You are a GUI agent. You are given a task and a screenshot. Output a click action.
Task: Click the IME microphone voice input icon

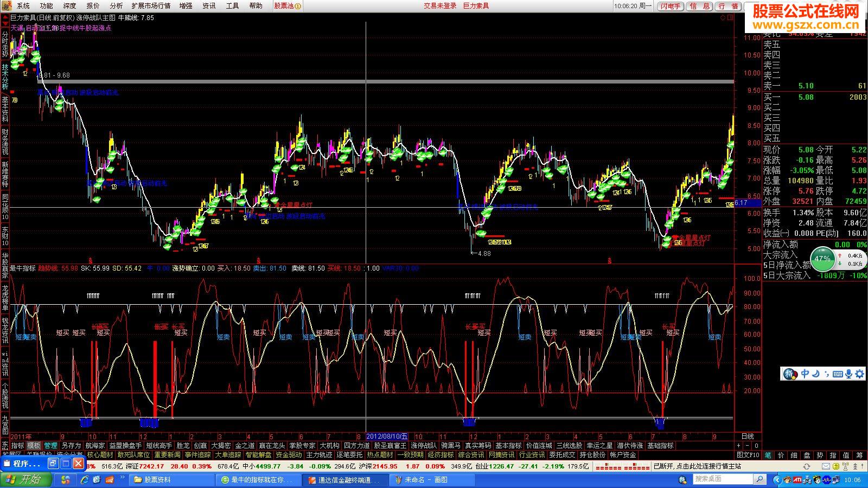tap(849, 374)
